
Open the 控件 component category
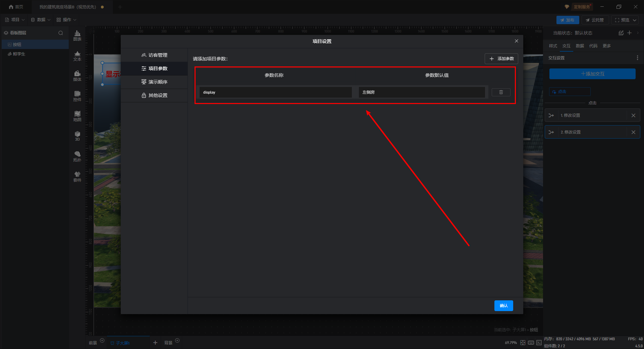coord(77,96)
